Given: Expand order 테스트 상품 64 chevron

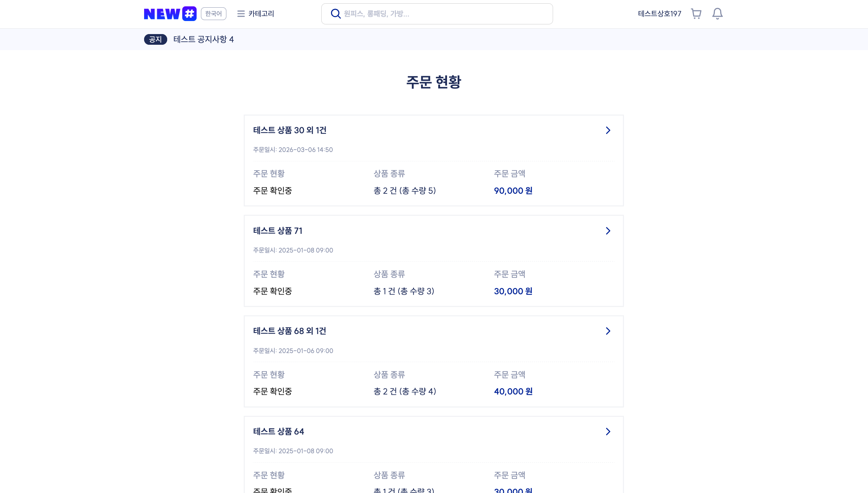Looking at the screenshot, I should point(608,432).
